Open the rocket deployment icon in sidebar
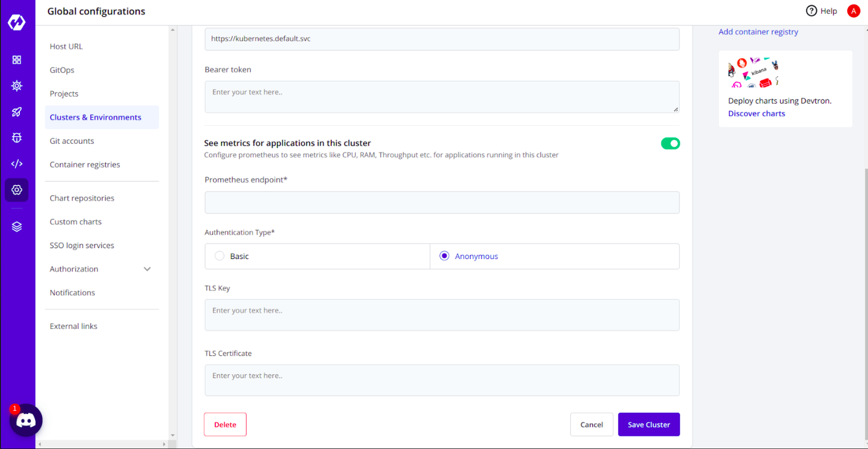Screen dimensions: 868x449 17,112
